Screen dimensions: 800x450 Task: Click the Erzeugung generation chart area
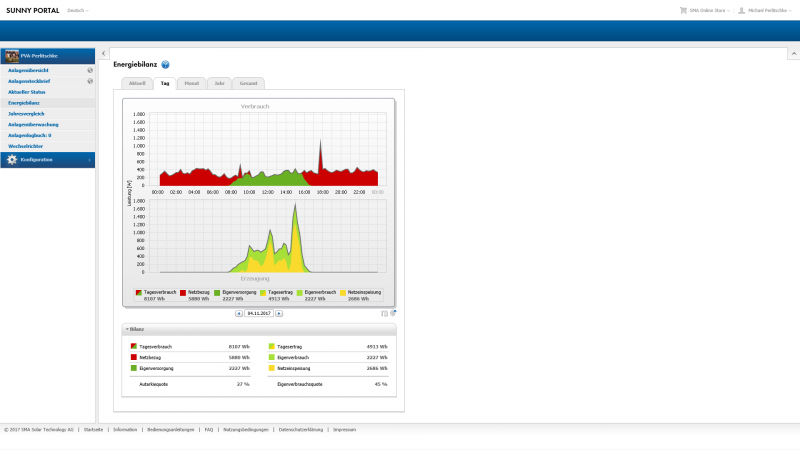(267, 236)
